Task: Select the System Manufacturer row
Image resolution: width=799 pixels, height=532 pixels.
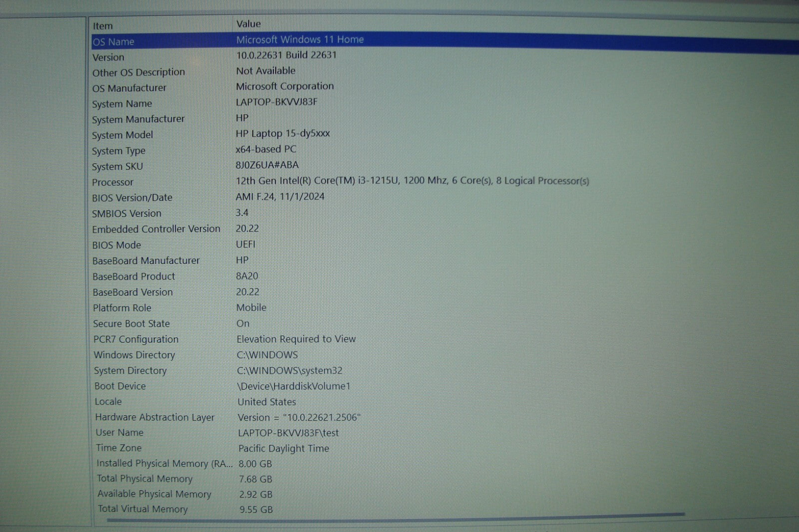Action: click(138, 119)
